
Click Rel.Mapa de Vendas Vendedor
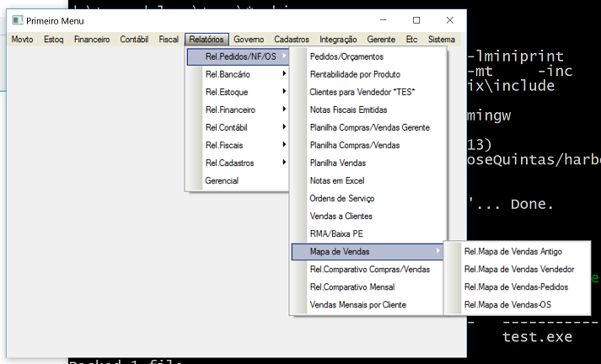(x=519, y=269)
